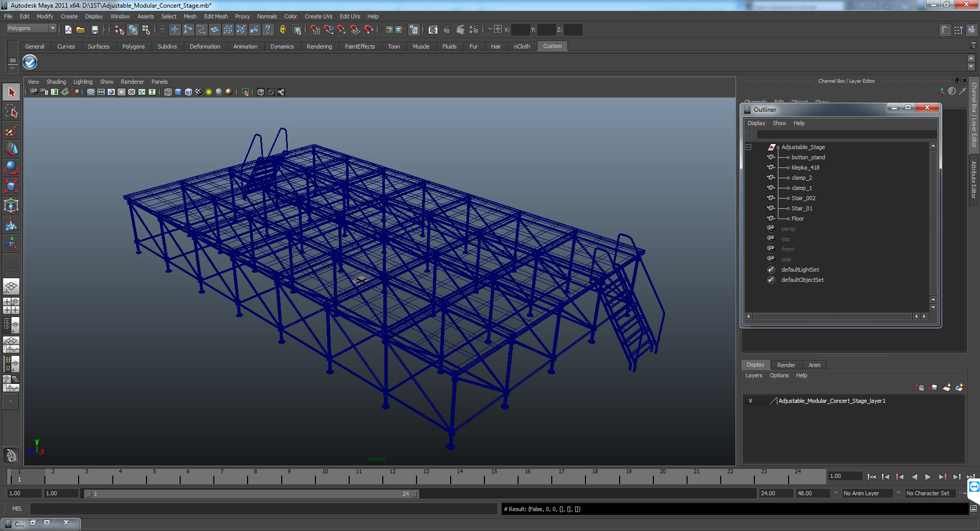Create a new empty layer icon
The width and height of the screenshot is (980, 531).
coord(947,388)
